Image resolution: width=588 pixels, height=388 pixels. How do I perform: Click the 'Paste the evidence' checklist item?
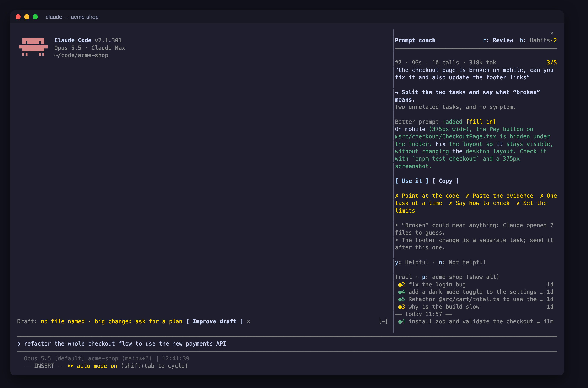tap(499, 196)
